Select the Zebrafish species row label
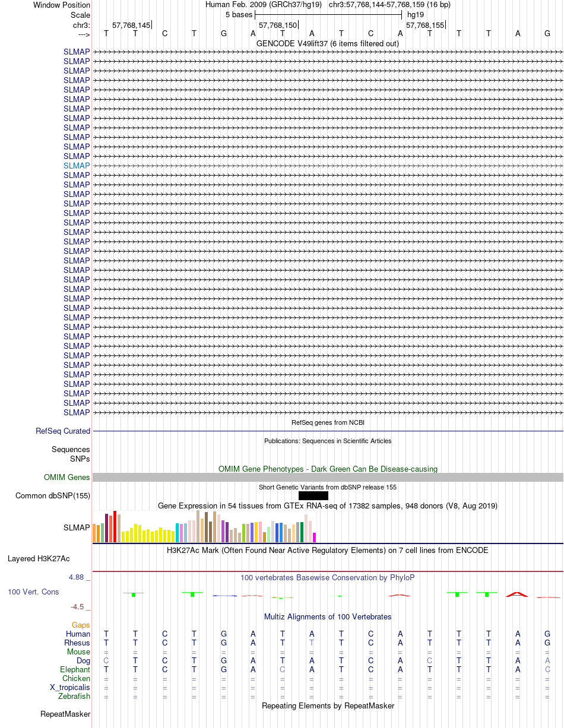This screenshot has height=728, width=564. [x=74, y=697]
